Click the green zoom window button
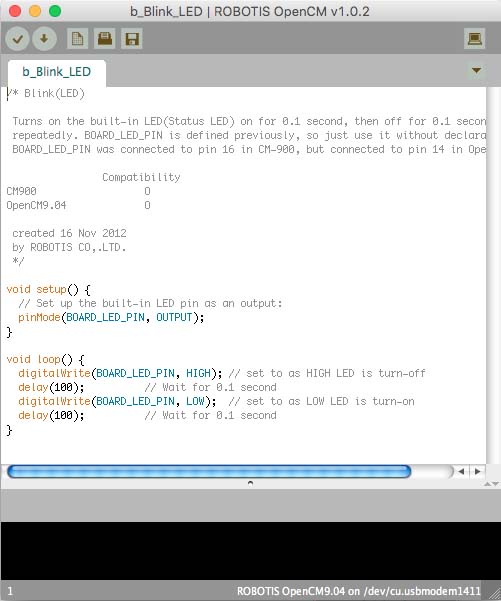This screenshot has width=501, height=601. pyautogui.click(x=55, y=11)
